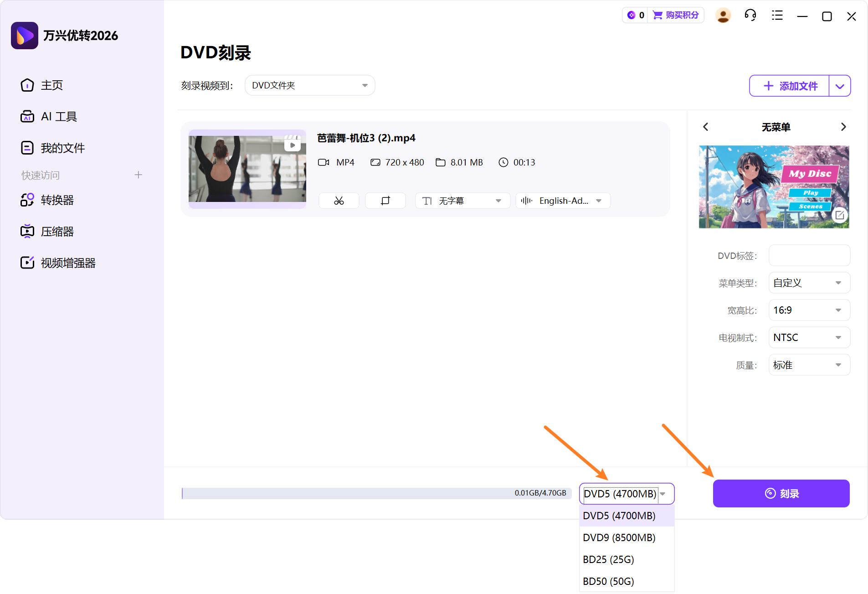Image resolution: width=868 pixels, height=594 pixels.
Task: Change 电视制式 from NTSC
Action: (x=809, y=337)
